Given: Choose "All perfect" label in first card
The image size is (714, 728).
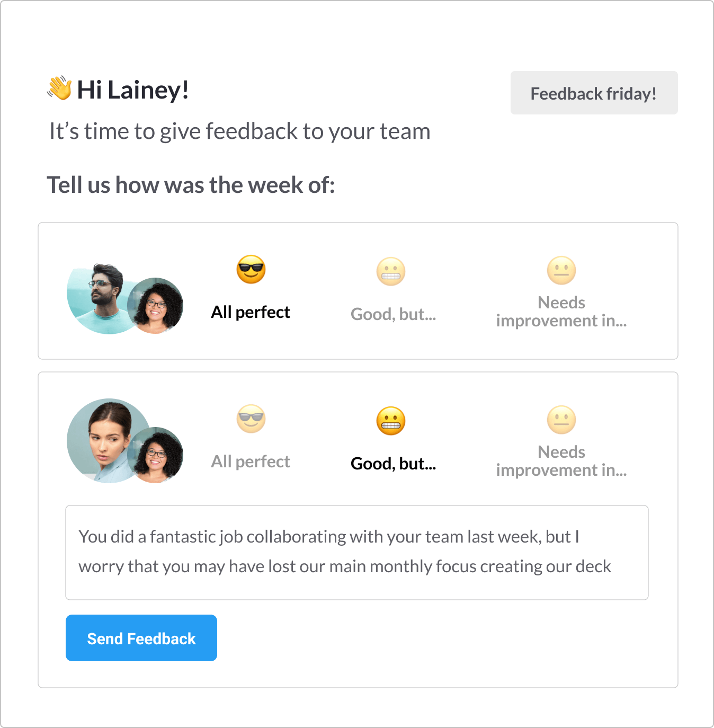Looking at the screenshot, I should coord(251,312).
